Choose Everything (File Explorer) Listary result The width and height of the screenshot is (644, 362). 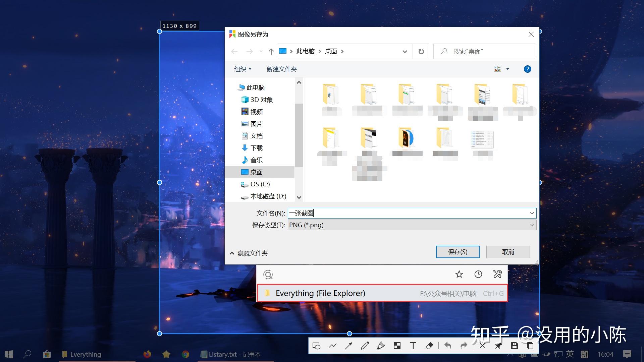(x=382, y=293)
